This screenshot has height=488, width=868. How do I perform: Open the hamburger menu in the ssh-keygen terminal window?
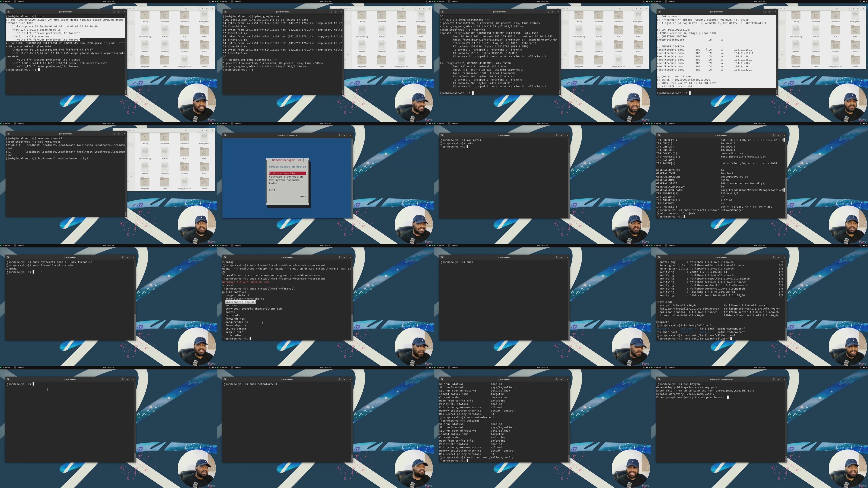[778, 379]
